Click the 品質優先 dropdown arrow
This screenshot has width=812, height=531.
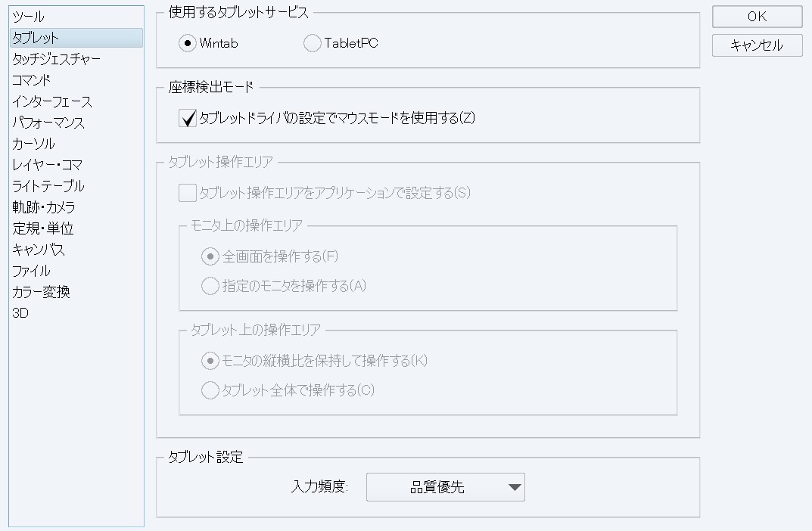pos(515,488)
